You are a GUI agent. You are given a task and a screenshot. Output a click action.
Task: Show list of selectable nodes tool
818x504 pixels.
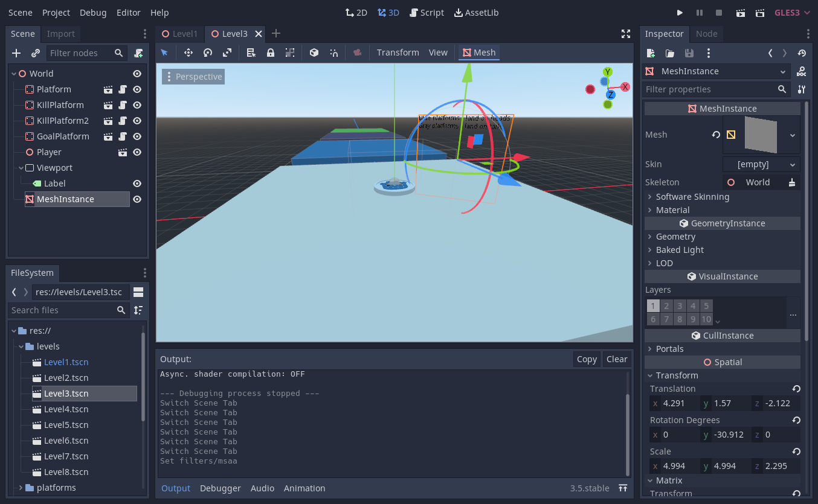(251, 53)
